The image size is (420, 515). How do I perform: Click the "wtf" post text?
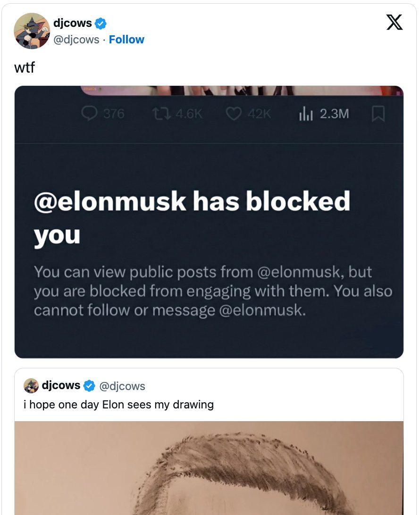click(x=24, y=67)
